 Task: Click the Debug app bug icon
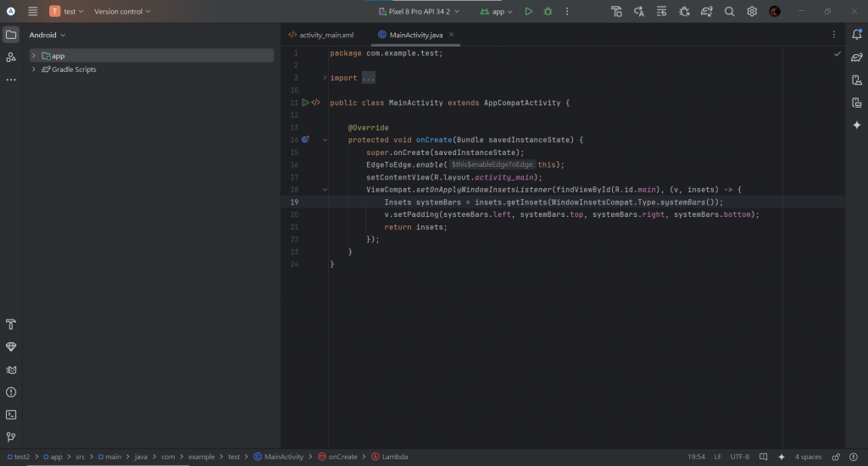pyautogui.click(x=548, y=12)
